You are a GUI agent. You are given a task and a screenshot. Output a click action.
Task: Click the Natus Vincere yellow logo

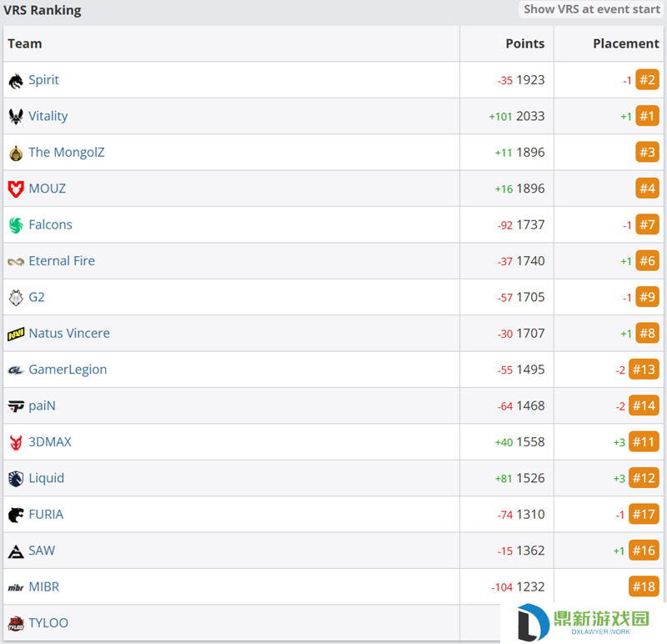[x=16, y=335]
